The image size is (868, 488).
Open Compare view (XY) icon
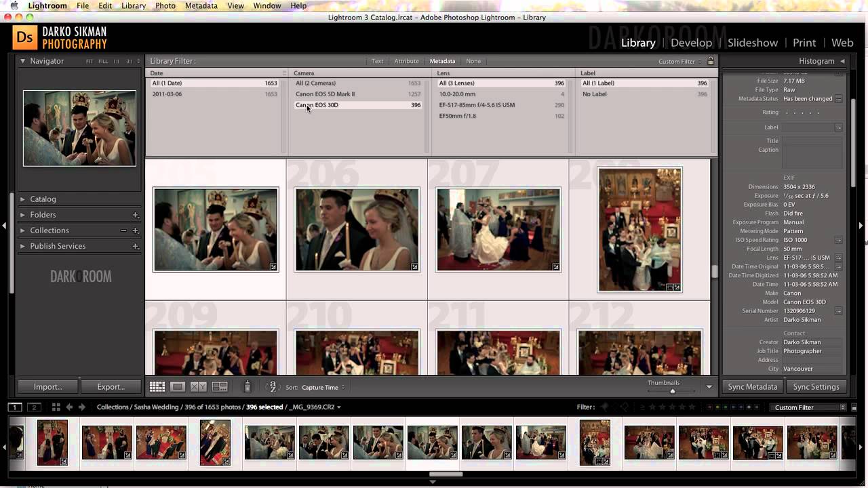(198, 387)
